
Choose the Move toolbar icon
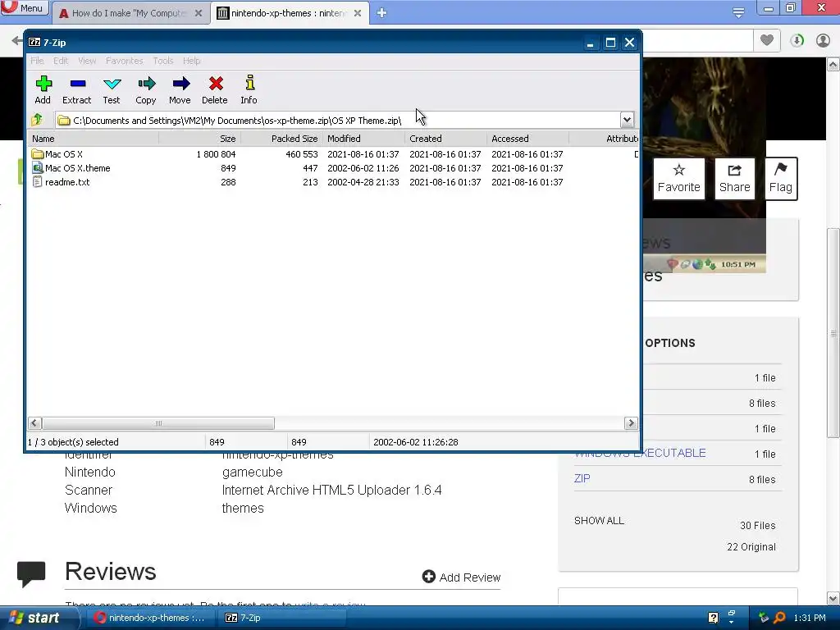(180, 89)
